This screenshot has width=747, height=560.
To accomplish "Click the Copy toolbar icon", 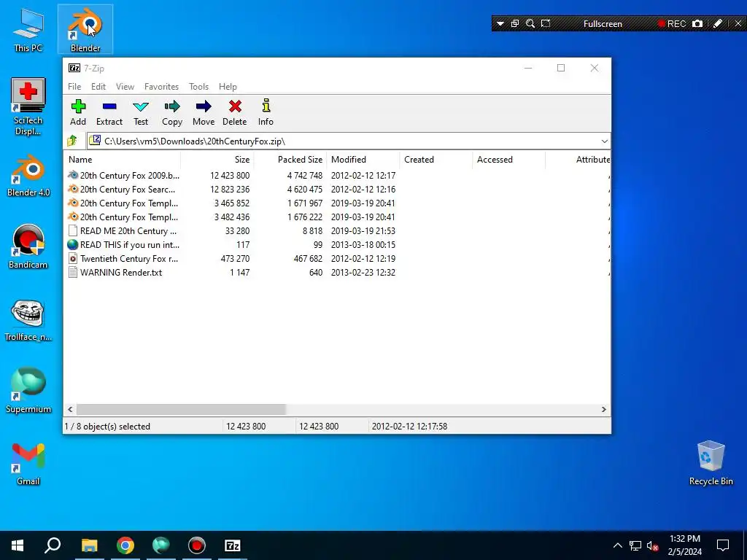I will pyautogui.click(x=172, y=113).
